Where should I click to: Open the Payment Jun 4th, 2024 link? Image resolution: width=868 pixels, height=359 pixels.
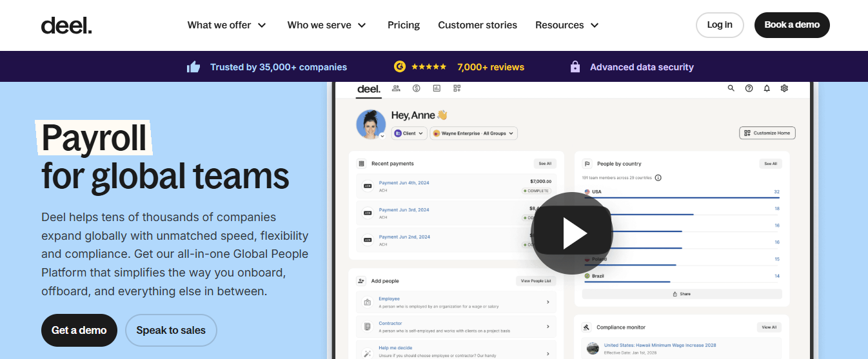404,183
